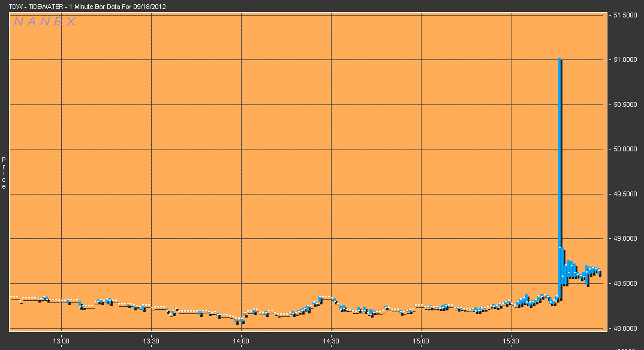This screenshot has height=350, width=644.
Task: Click the 14:30 time axis label
Action: click(331, 341)
